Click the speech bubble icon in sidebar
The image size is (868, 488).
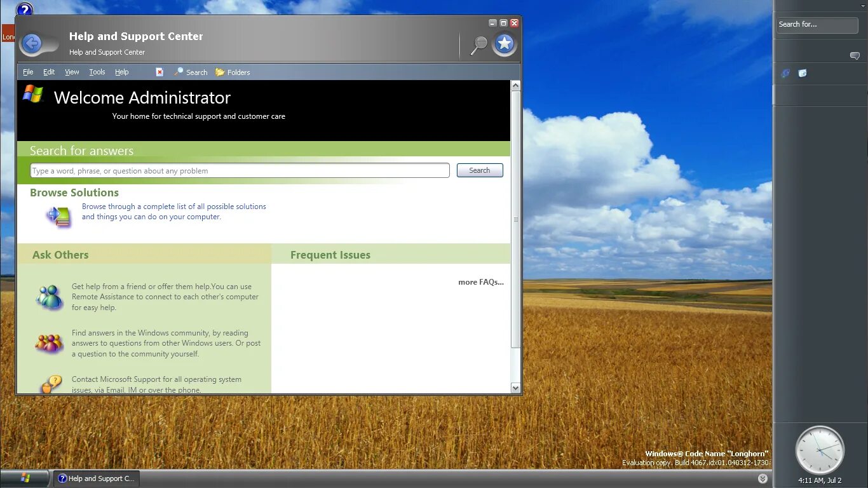click(x=855, y=56)
